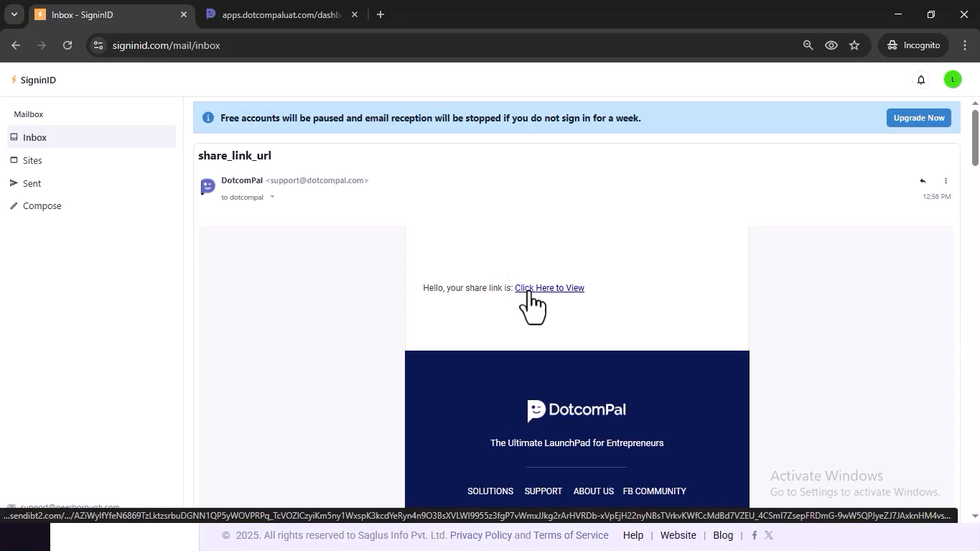Reload the SigninID page
This screenshot has height=551, width=980.
point(67,45)
